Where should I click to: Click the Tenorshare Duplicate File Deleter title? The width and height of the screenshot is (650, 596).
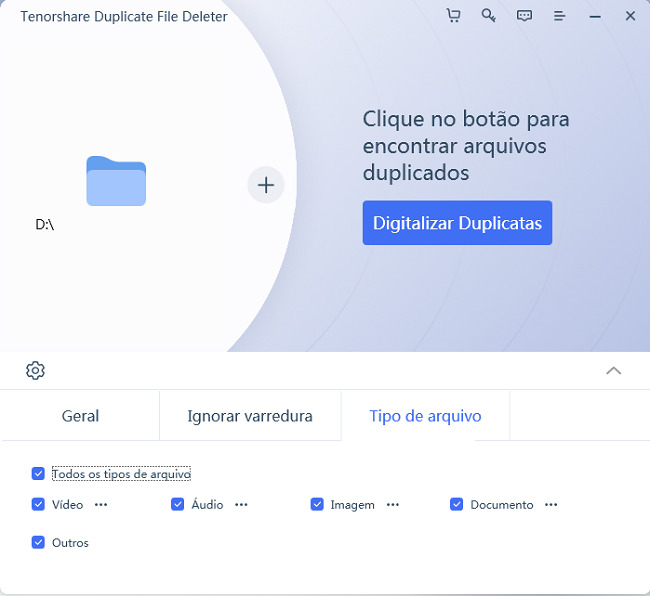(124, 17)
